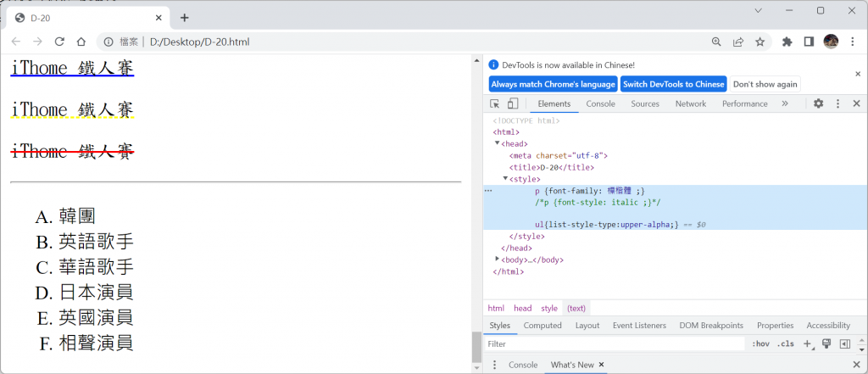Open the Sources tab
This screenshot has height=374, width=868.
tap(645, 103)
